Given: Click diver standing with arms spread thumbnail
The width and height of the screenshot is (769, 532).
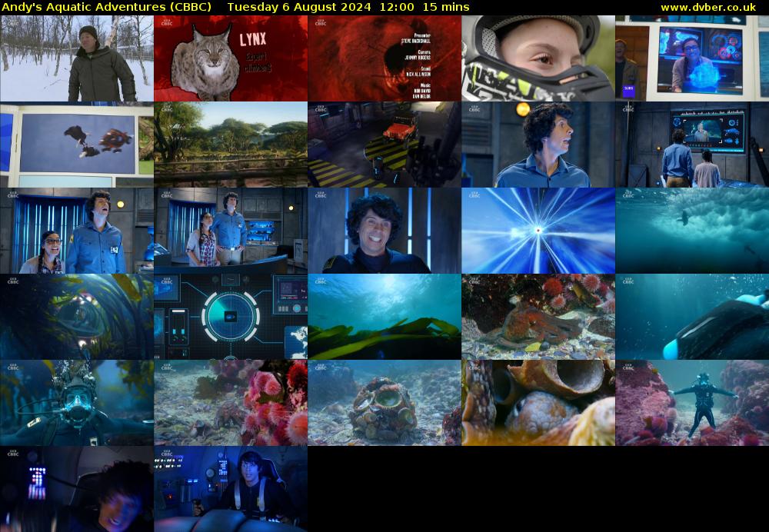Looking at the screenshot, I should (692, 403).
